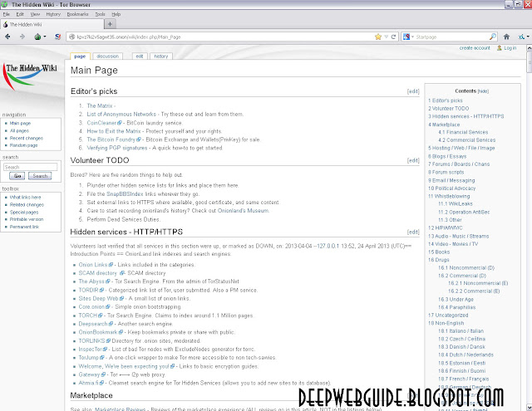Go back with the browser back arrow
Viewport: 532px width, 411px height.
click(x=7, y=37)
